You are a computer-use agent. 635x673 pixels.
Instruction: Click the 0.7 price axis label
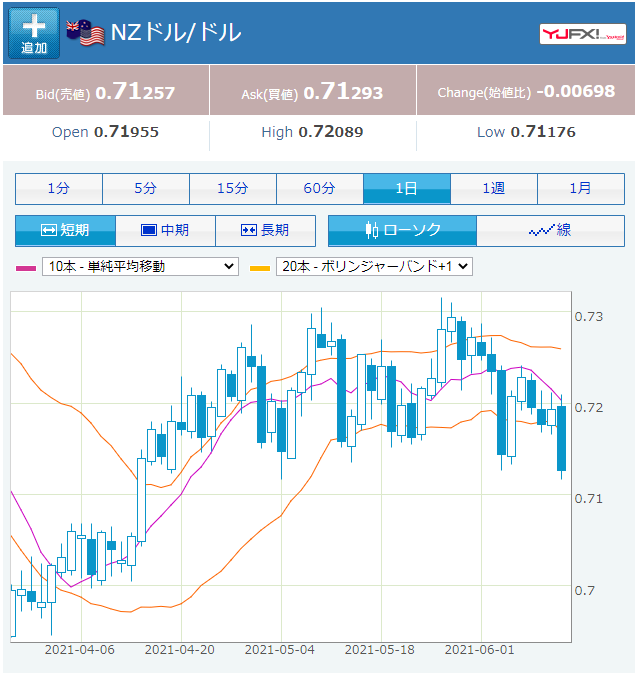tap(585, 590)
